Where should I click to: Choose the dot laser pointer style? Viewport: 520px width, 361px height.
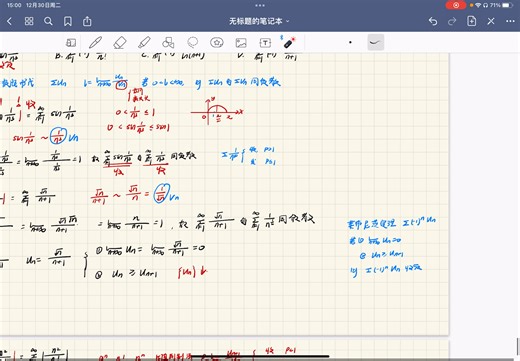[x=350, y=42]
